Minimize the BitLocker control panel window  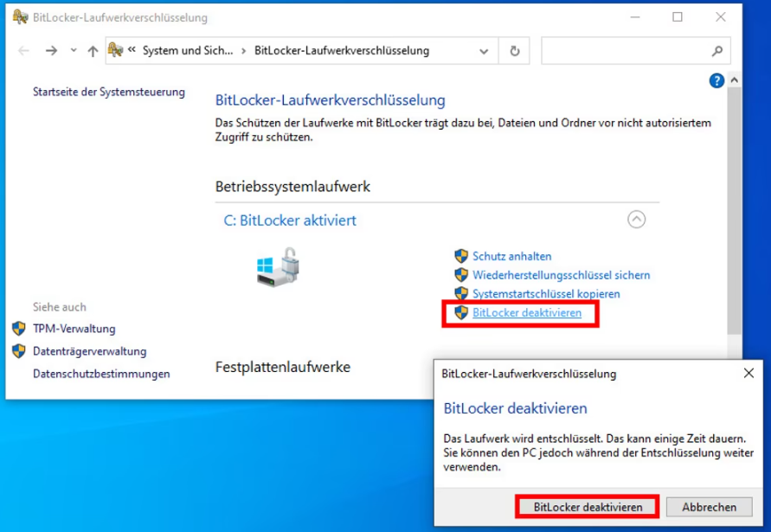[635, 16]
